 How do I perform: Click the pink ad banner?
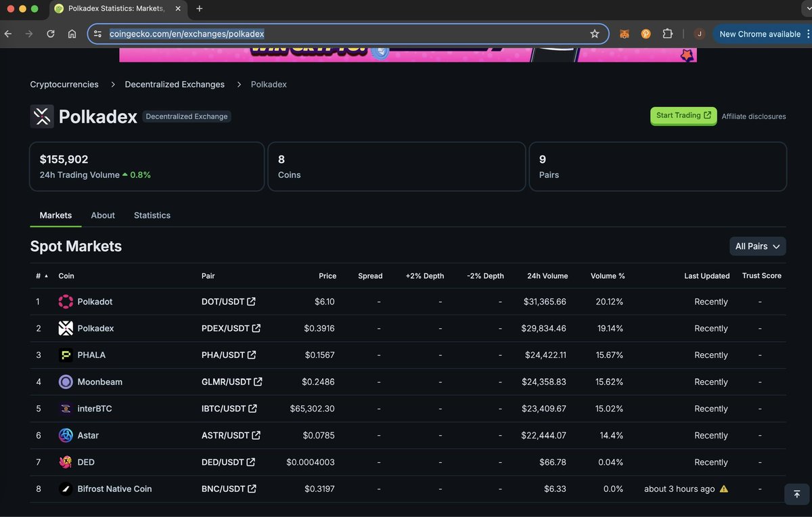coord(408,55)
